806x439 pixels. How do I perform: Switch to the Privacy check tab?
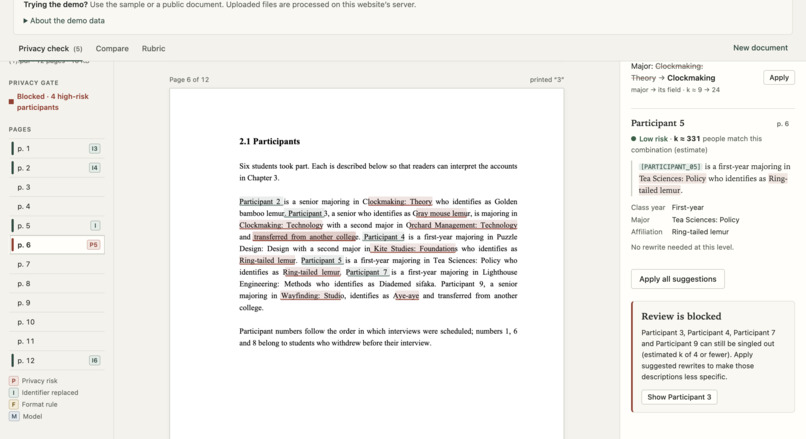pyautogui.click(x=50, y=48)
